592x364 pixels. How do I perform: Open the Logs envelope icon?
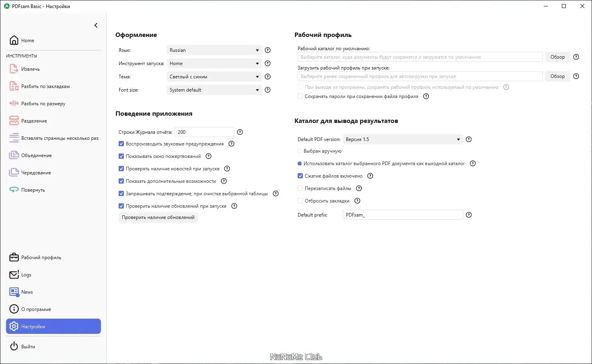point(14,274)
